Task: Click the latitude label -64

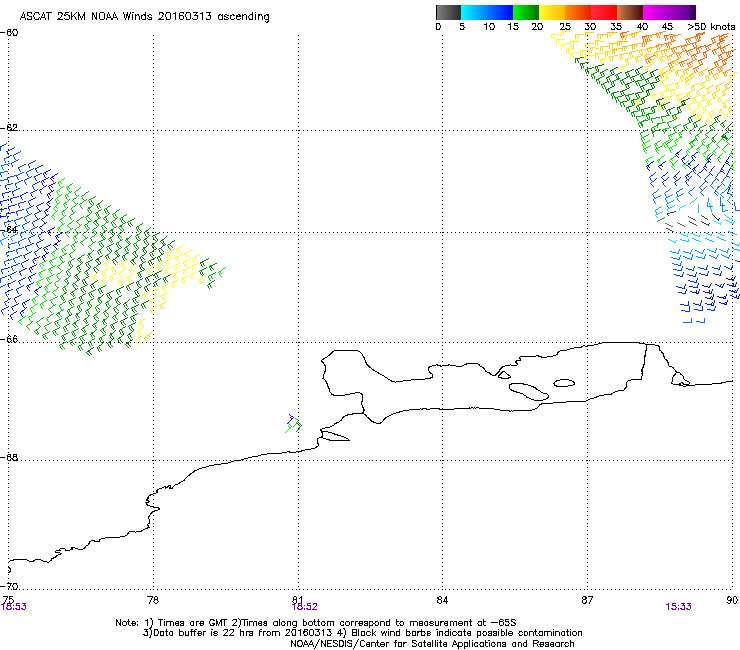Action: 9,230
